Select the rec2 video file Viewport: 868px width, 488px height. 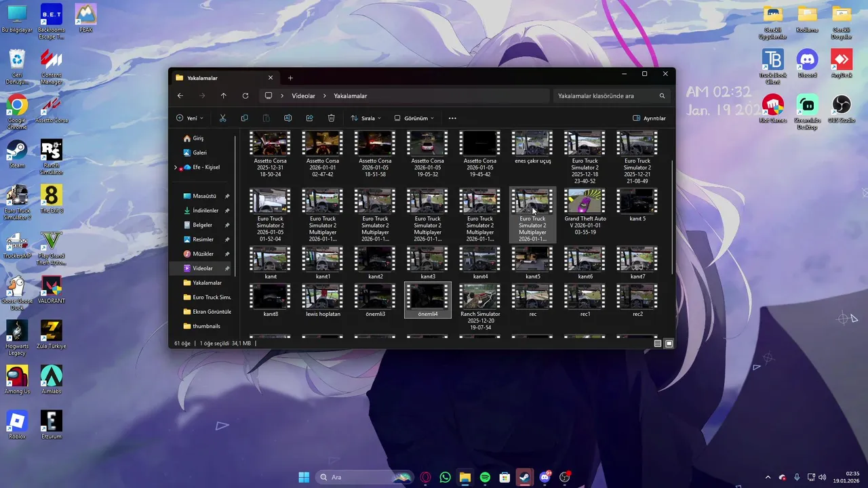pyautogui.click(x=637, y=301)
